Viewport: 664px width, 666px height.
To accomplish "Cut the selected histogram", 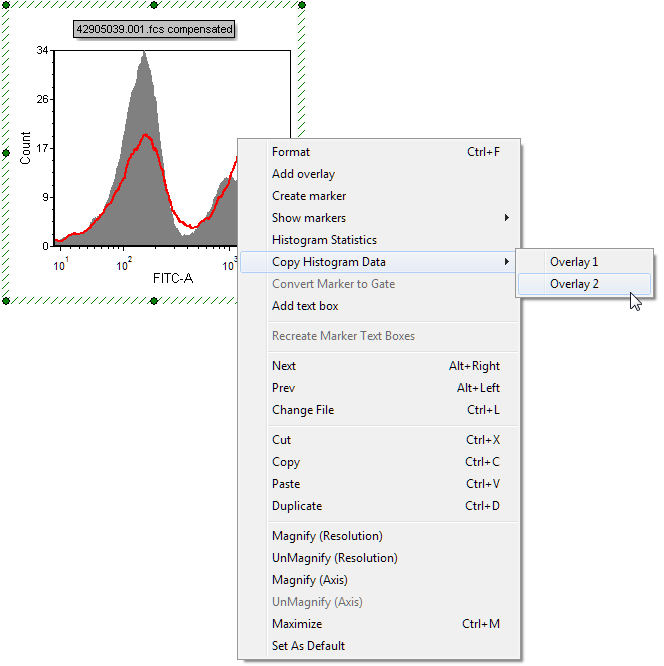I will click(281, 440).
